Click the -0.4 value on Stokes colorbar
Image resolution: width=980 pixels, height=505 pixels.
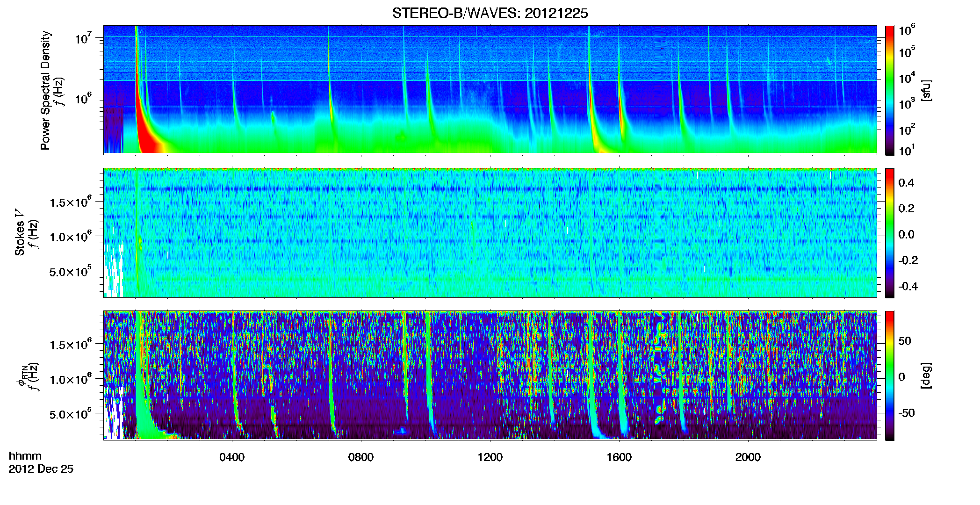(908, 286)
